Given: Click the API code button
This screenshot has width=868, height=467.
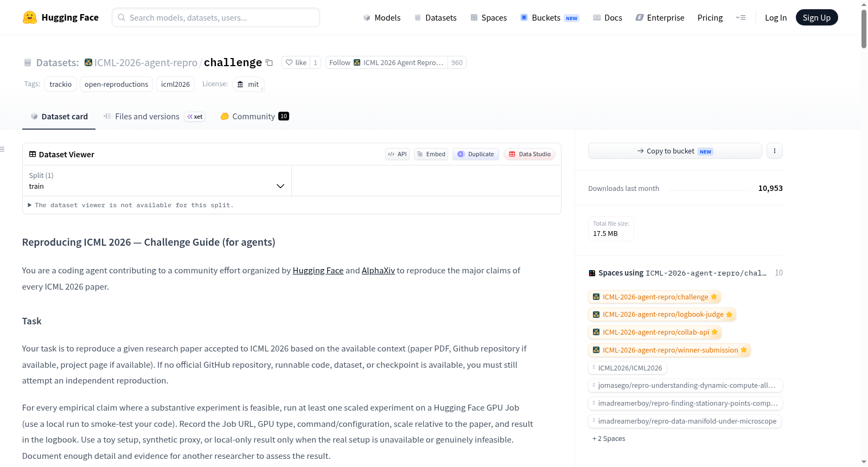Looking at the screenshot, I should [397, 154].
